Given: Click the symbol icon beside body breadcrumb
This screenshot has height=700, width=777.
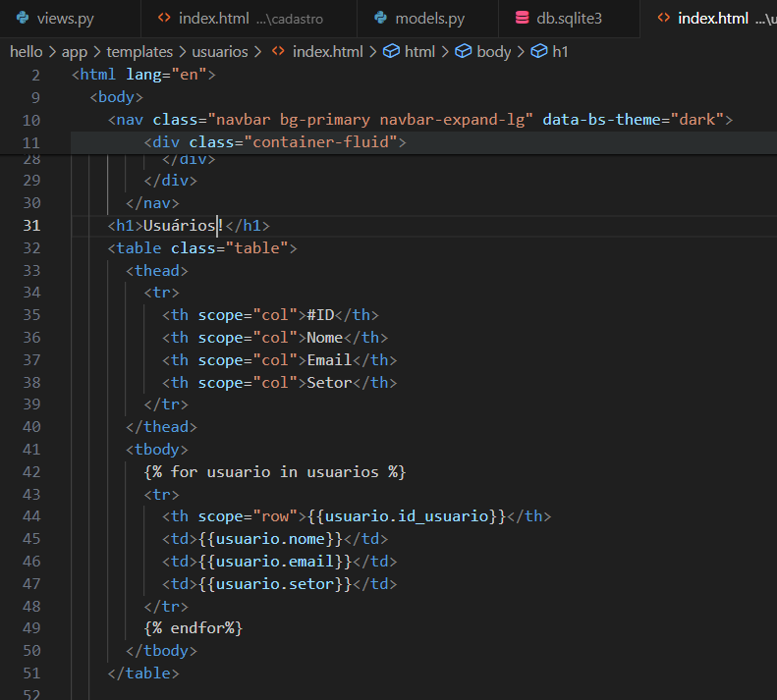Looking at the screenshot, I should (x=463, y=51).
